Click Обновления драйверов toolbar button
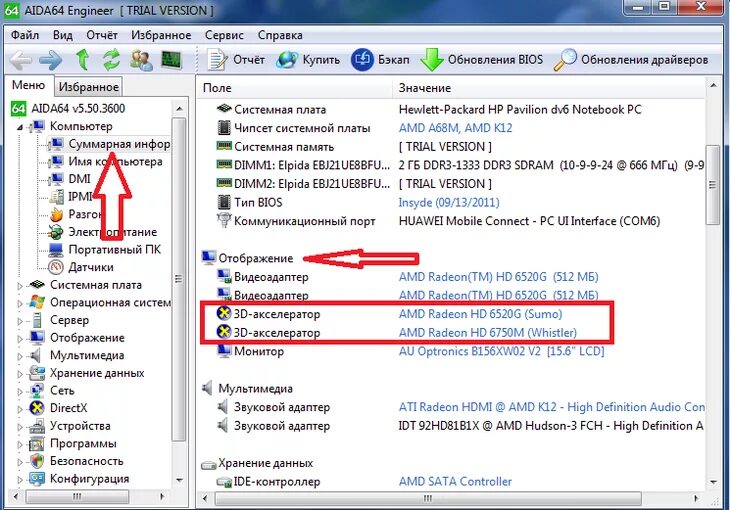730x510 pixels. (x=631, y=60)
